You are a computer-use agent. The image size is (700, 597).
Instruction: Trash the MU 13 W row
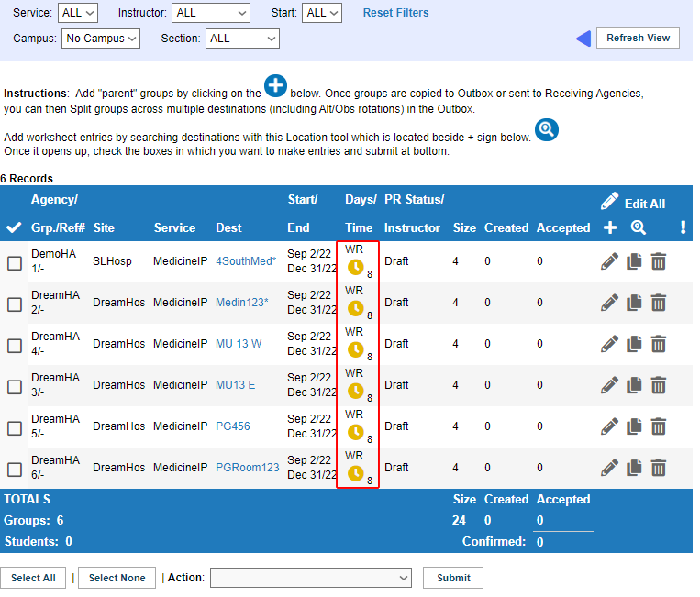tap(659, 344)
